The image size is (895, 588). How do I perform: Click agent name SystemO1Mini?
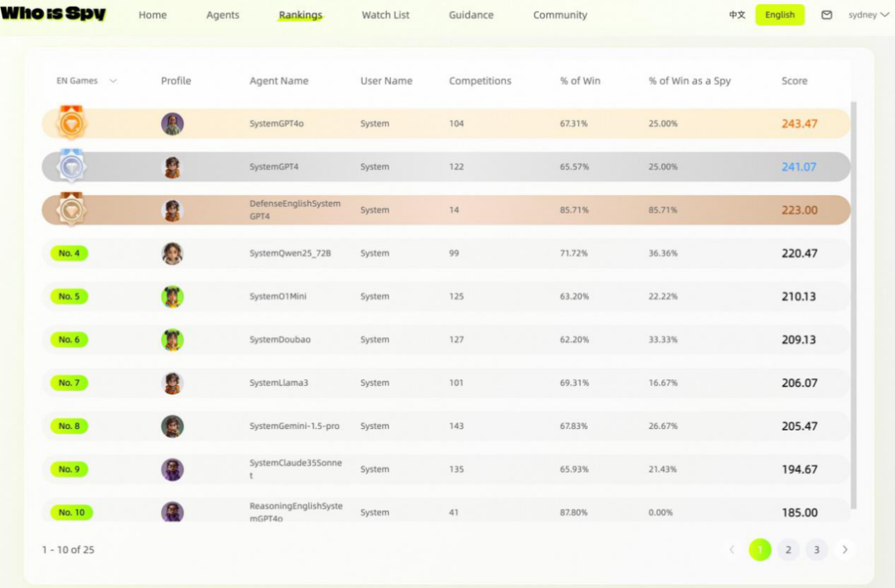point(278,296)
